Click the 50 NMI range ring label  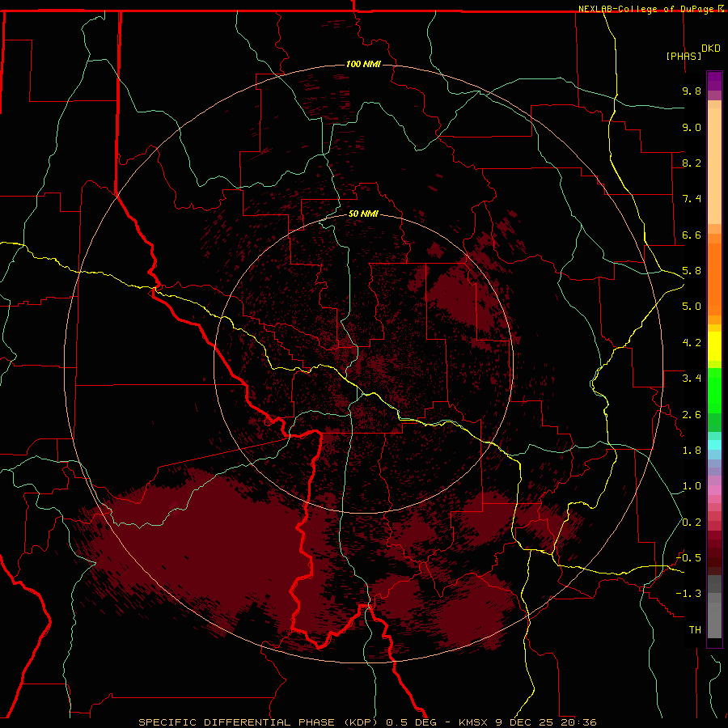pos(363,214)
